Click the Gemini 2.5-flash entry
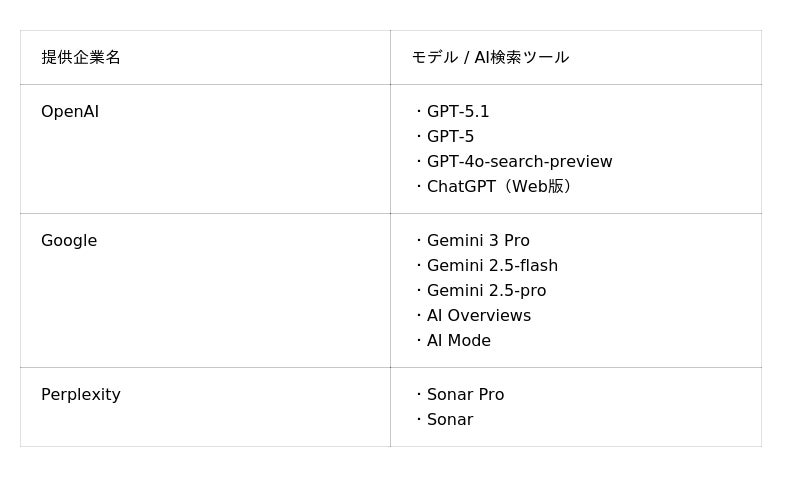Image resolution: width=800 pixels, height=477 pixels. pos(492,266)
